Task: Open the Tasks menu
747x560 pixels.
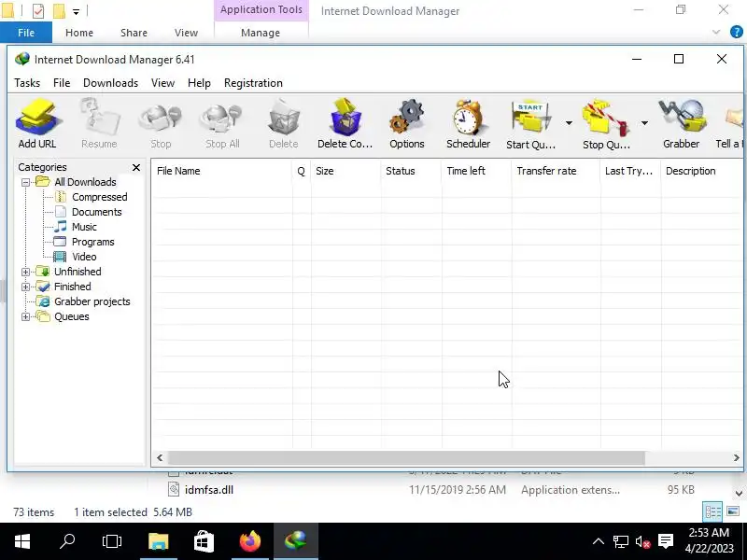Action: tap(27, 83)
